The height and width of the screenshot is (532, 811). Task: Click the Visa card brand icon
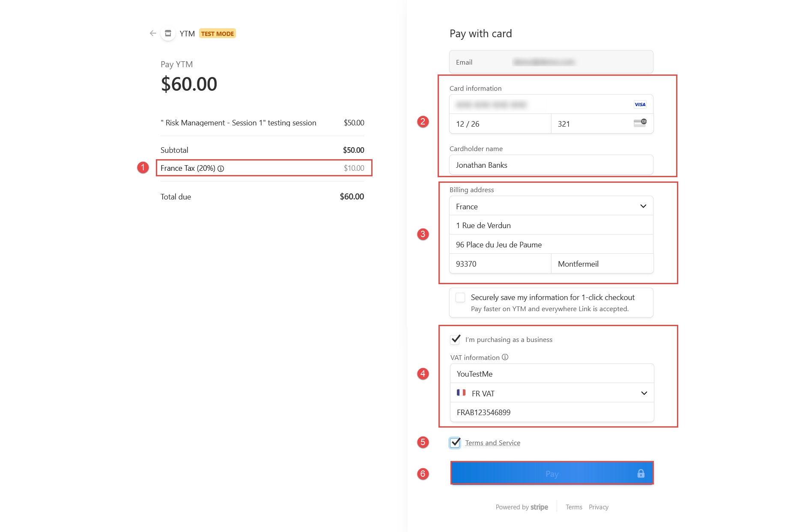(x=640, y=104)
